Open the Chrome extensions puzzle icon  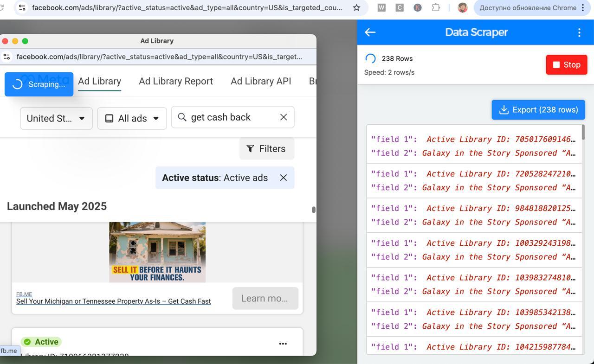point(435,8)
